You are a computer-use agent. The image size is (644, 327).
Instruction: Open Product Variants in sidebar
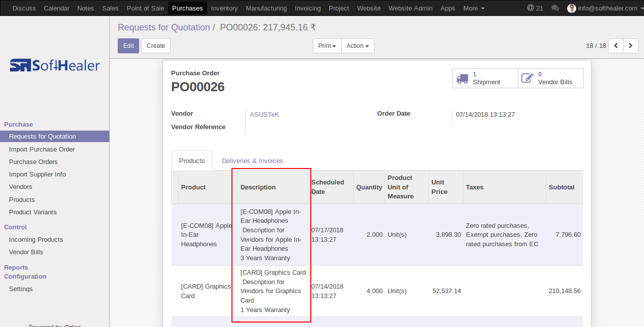pos(33,212)
